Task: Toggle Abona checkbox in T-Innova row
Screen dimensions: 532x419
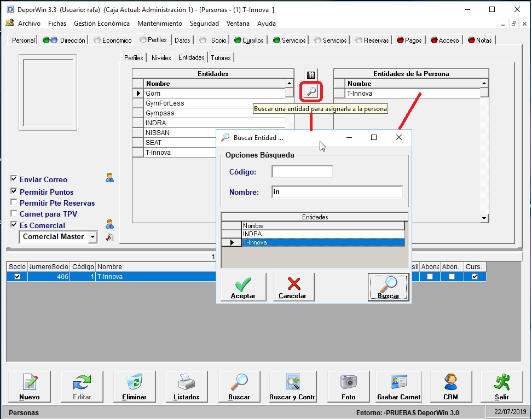Action: tap(430, 277)
